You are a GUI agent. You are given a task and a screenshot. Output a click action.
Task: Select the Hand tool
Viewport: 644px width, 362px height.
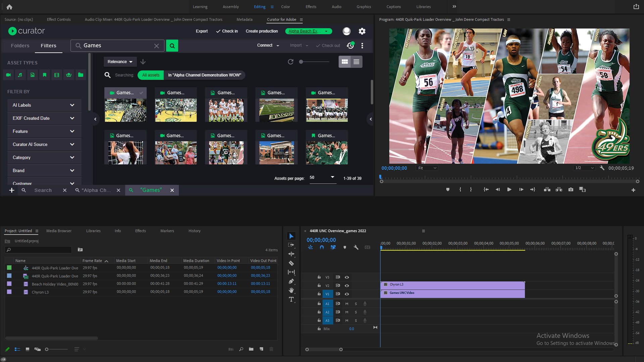tap(291, 290)
